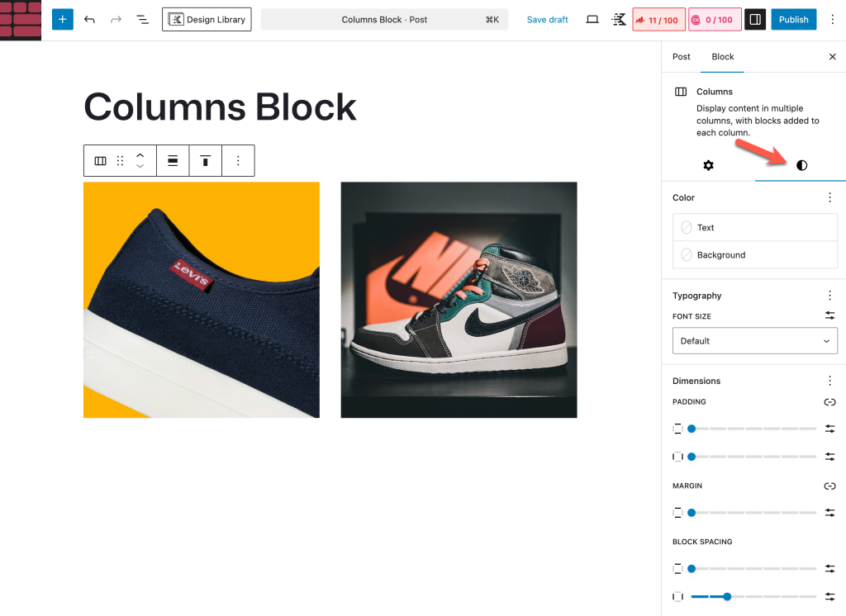Open the laptop preview view icon
Screen dimensions: 846x616
[592, 20]
